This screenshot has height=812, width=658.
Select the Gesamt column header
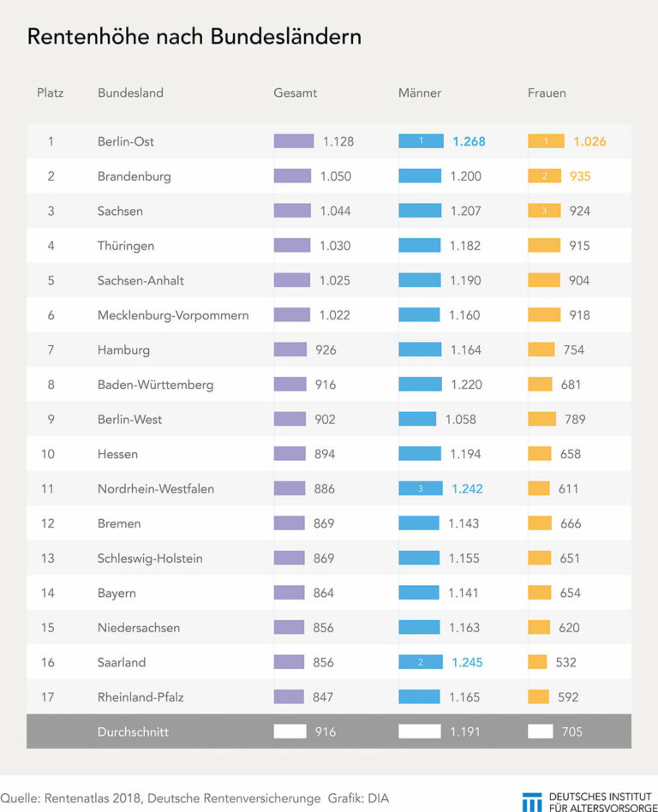pyautogui.click(x=296, y=93)
